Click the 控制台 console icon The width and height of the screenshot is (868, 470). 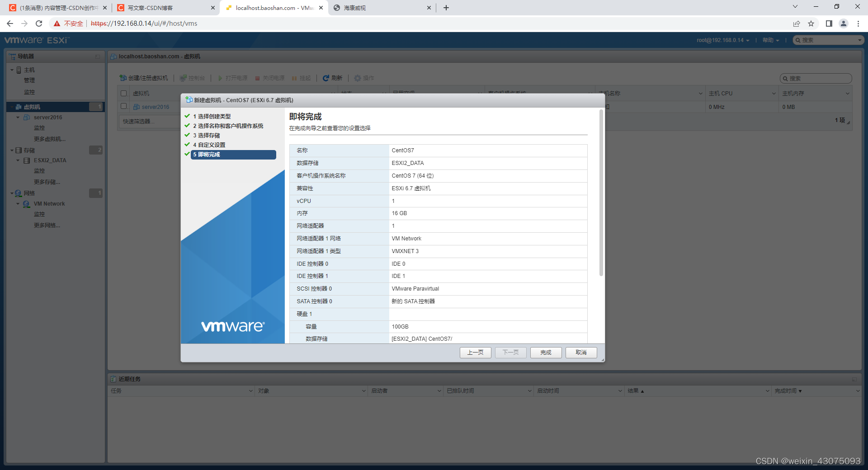pos(183,78)
